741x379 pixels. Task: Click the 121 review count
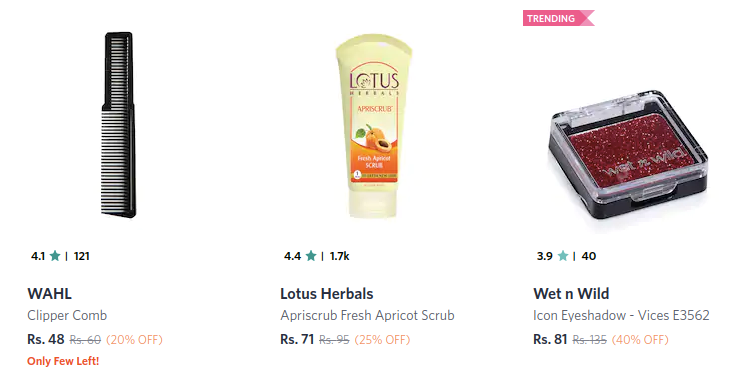tap(82, 256)
